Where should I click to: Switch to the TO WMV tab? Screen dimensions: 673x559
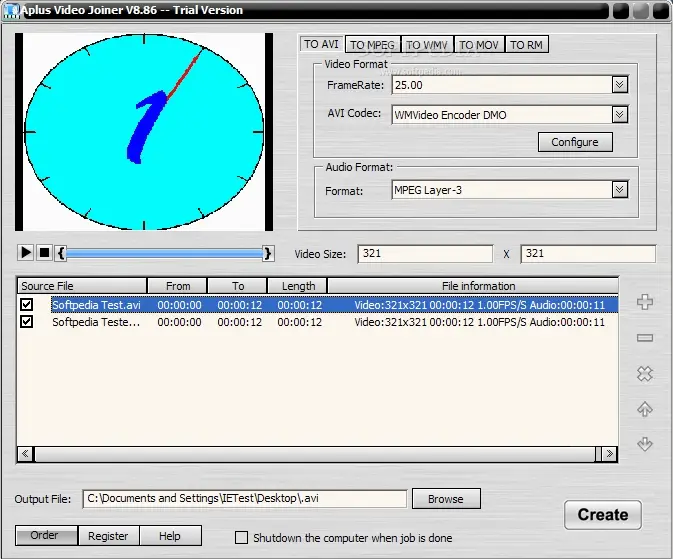tap(427, 45)
